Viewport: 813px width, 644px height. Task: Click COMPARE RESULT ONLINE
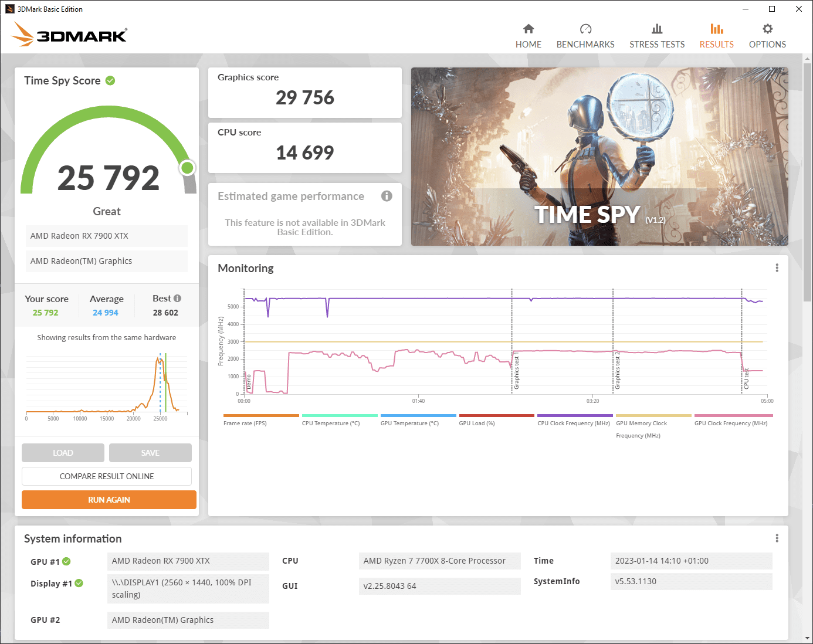107,476
